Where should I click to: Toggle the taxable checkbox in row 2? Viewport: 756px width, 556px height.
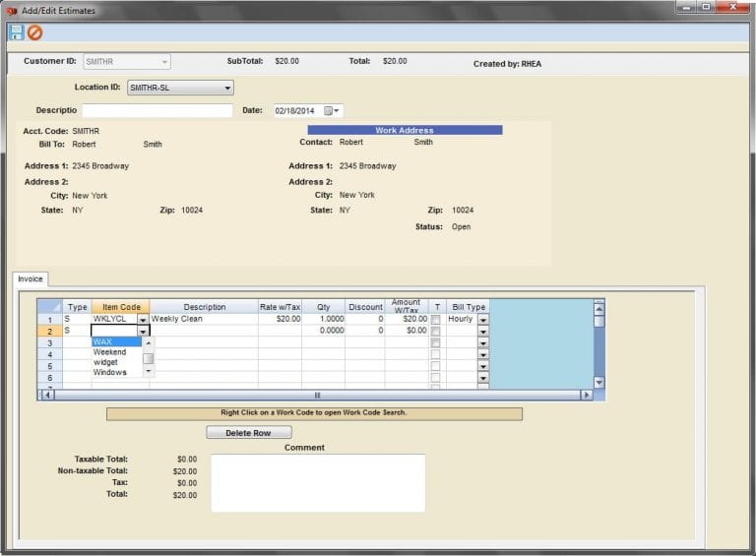(435, 331)
